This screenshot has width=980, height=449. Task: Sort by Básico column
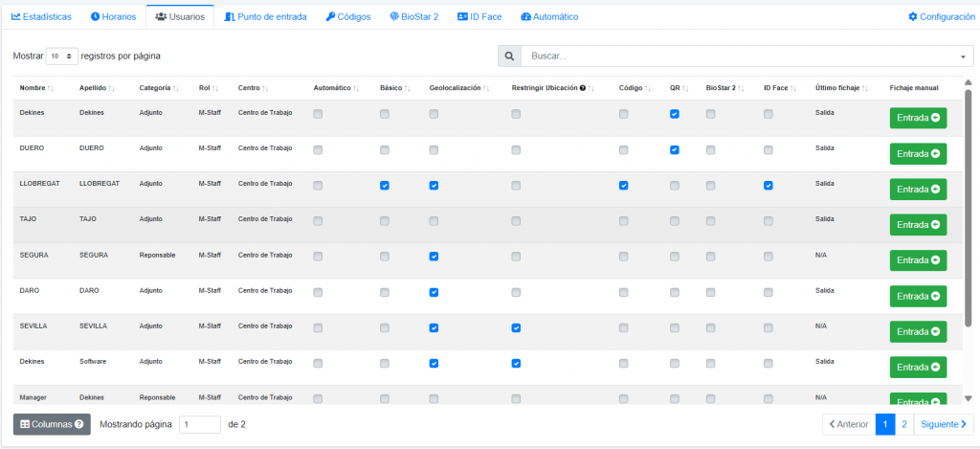(395, 88)
